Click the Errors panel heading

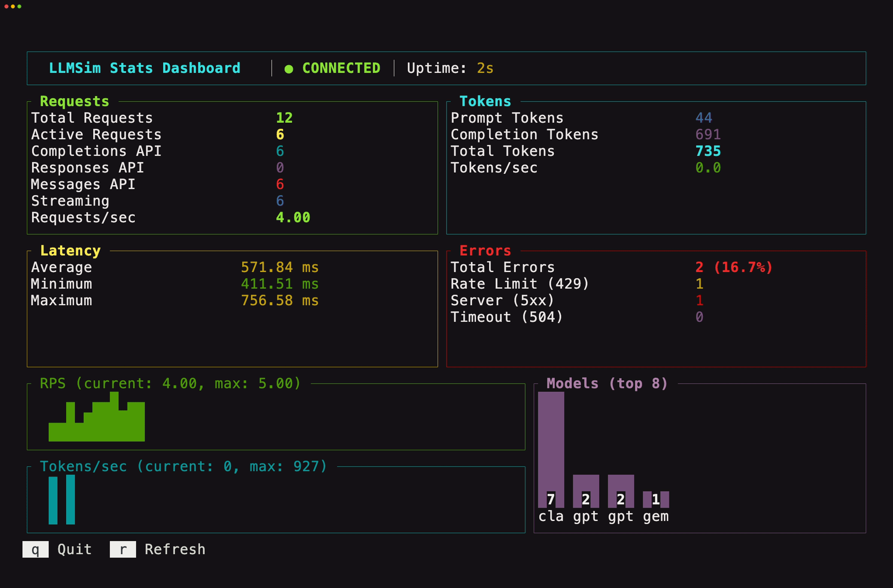tap(485, 251)
